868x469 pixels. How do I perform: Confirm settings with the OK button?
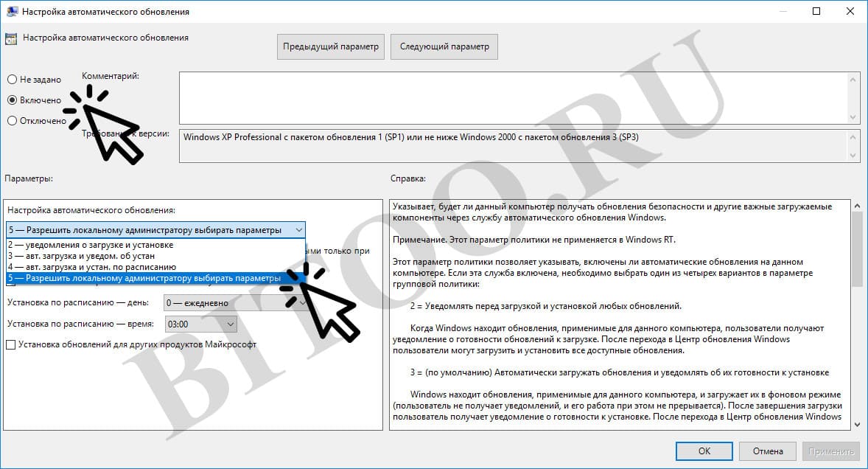click(704, 451)
